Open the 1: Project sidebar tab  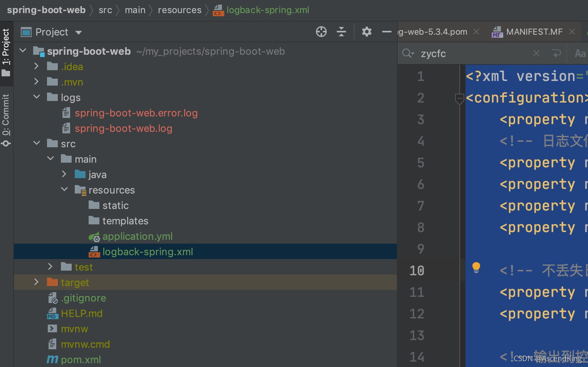tap(6, 53)
